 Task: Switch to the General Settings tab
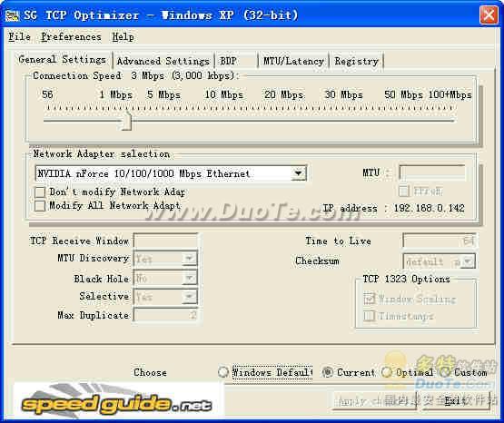point(62,59)
